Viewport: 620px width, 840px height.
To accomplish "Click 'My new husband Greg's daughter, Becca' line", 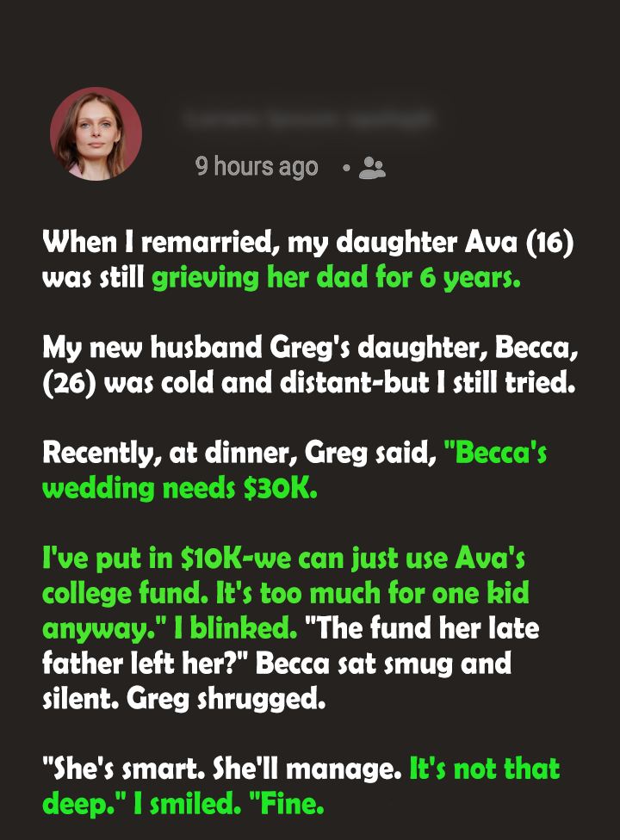I will (x=311, y=349).
